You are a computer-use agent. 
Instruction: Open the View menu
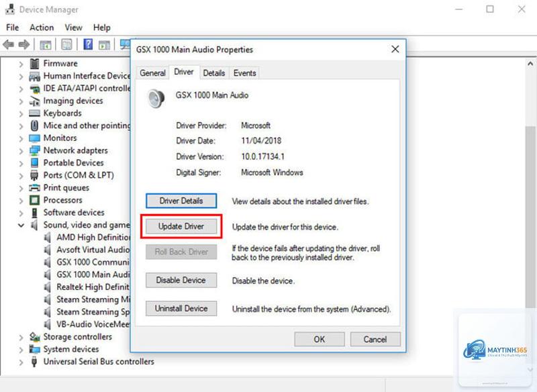[x=74, y=28]
